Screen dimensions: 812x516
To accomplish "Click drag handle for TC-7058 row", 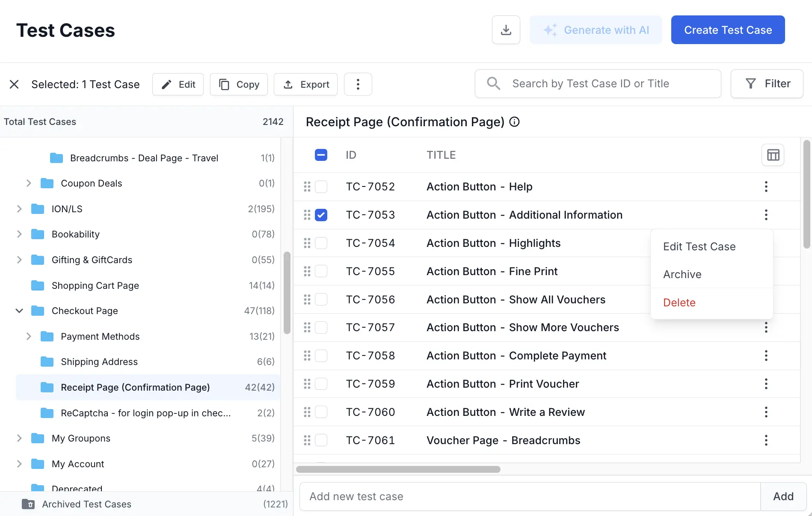I will [307, 356].
